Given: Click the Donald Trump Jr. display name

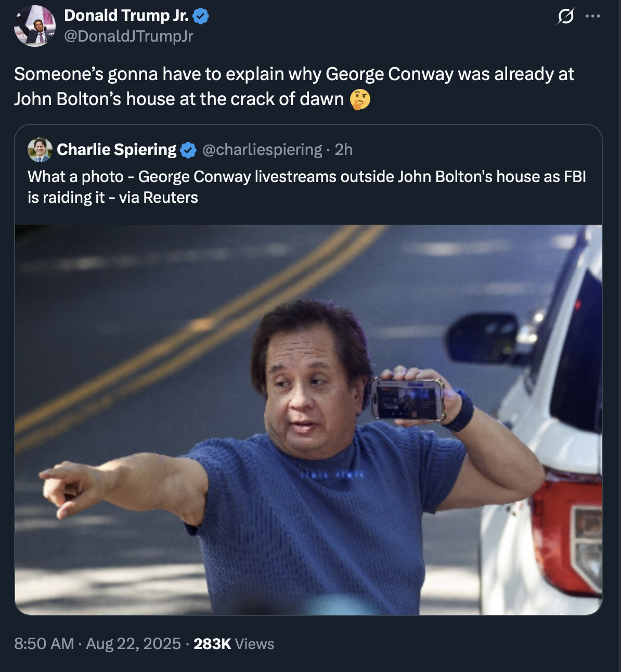Looking at the screenshot, I should [x=126, y=16].
